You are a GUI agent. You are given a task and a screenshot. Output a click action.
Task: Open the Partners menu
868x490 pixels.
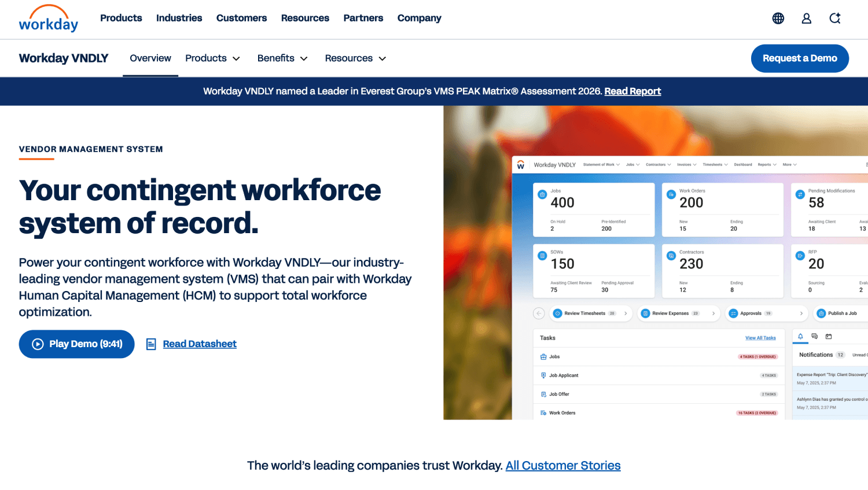click(x=363, y=18)
